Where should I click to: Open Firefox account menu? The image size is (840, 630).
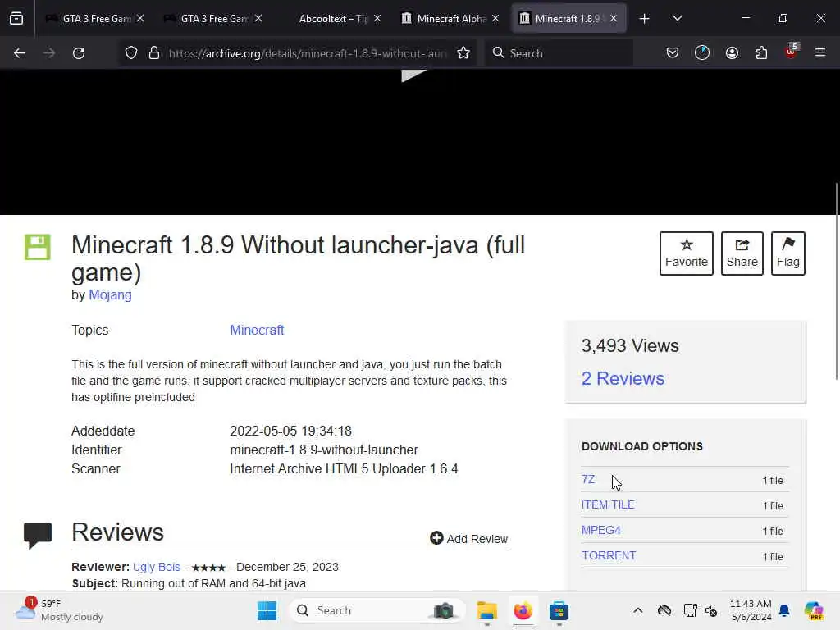click(x=732, y=53)
